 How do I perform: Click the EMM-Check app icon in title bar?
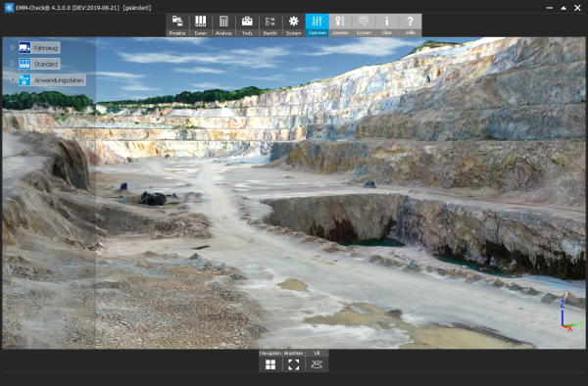[9, 8]
